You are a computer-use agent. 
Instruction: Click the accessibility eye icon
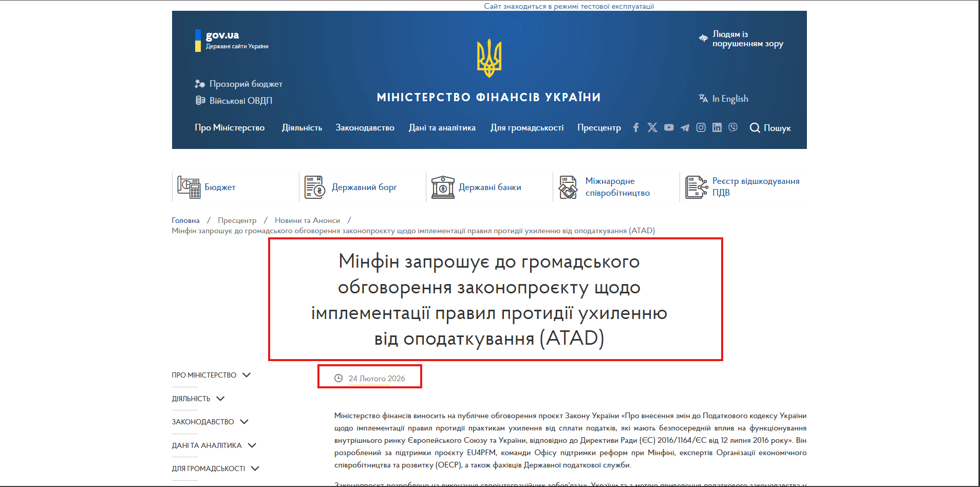coord(703,38)
